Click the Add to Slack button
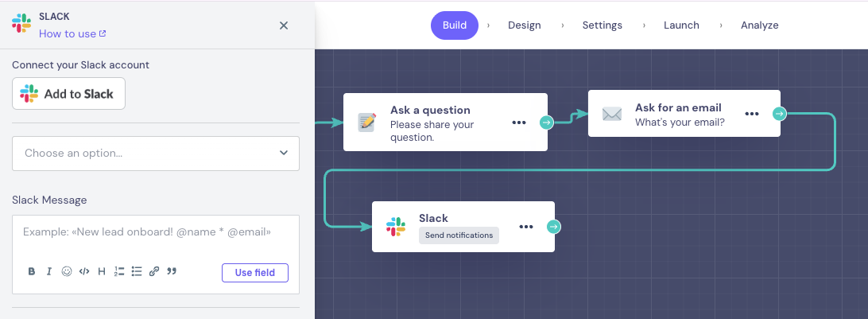Viewport: 868px width, 319px height. coord(68,94)
